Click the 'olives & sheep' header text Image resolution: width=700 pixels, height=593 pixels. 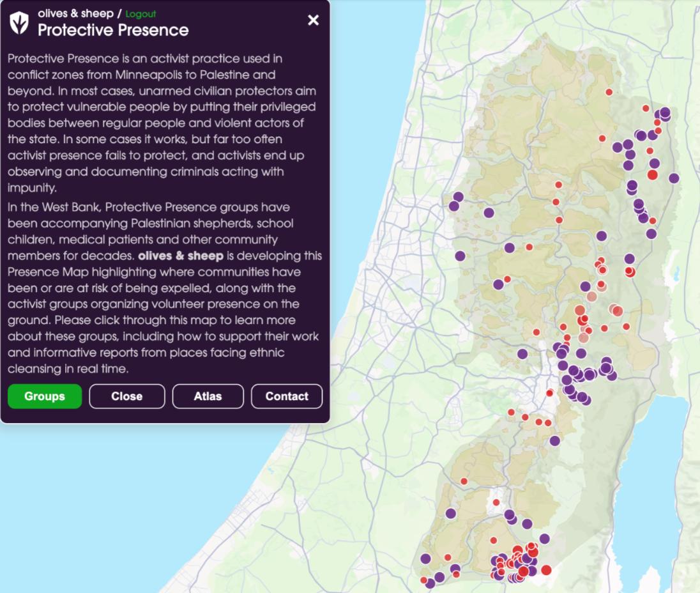pos(75,13)
